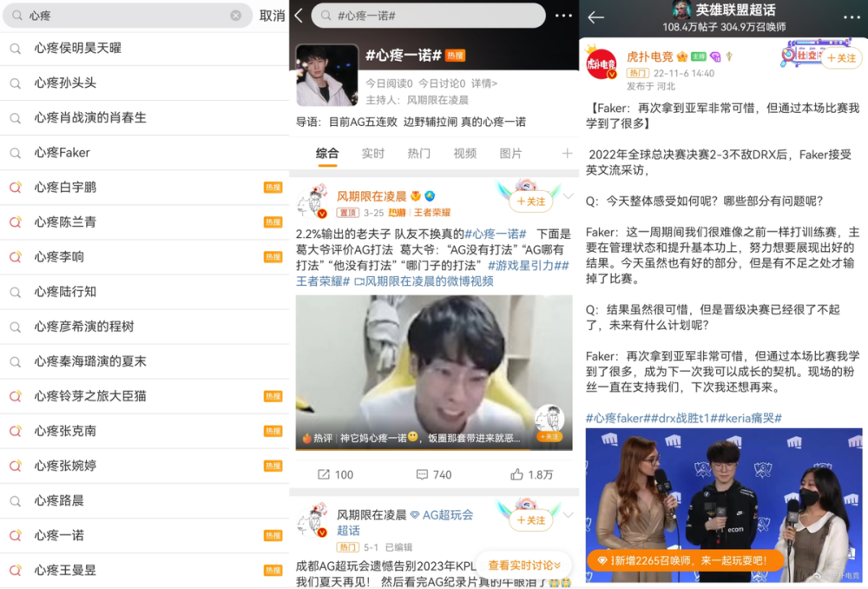
Task: Open more options on the 英雄联盟超话 page
Action: (x=852, y=17)
